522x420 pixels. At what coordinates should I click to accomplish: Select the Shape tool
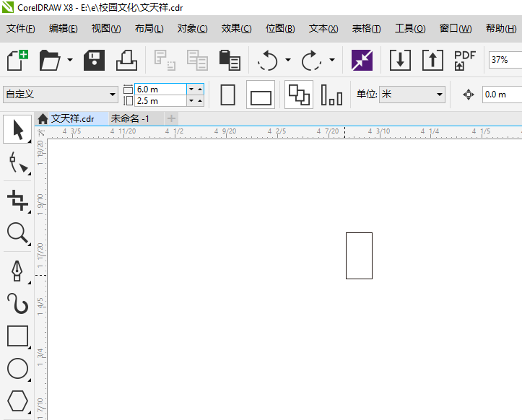click(x=17, y=163)
